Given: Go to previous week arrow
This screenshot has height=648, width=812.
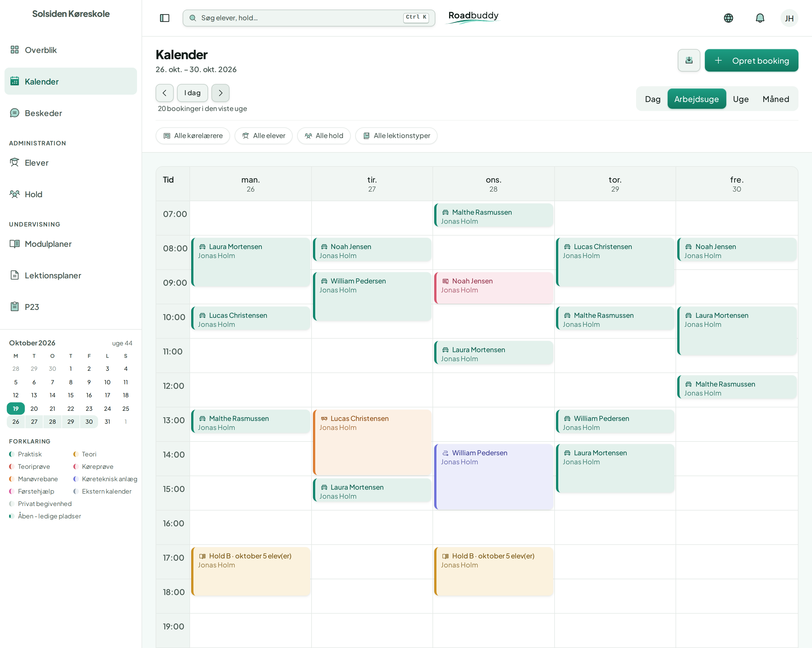Looking at the screenshot, I should click(165, 93).
